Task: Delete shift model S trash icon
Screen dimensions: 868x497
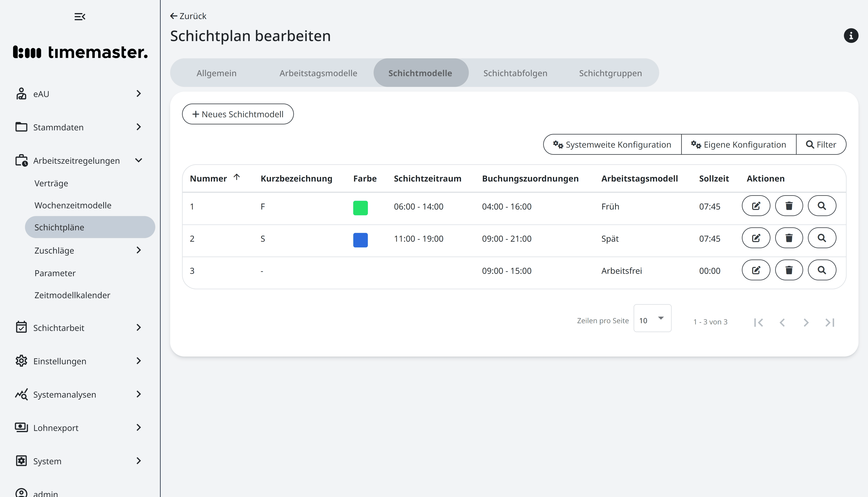Action: 789,238
